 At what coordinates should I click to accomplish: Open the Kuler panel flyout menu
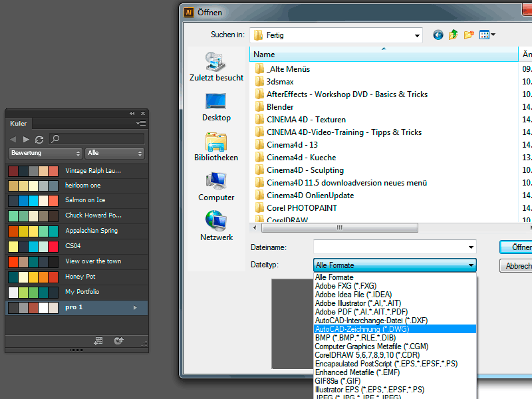click(141, 124)
